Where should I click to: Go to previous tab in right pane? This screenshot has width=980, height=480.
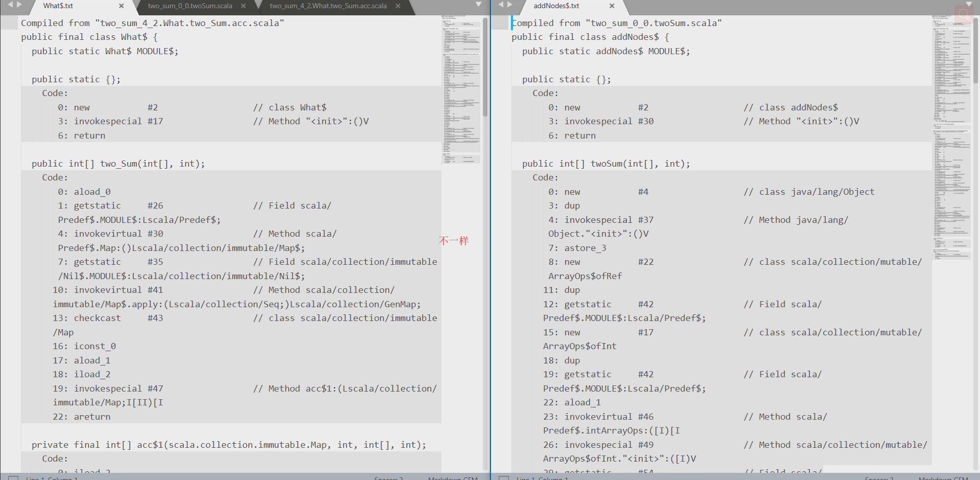coord(501,5)
